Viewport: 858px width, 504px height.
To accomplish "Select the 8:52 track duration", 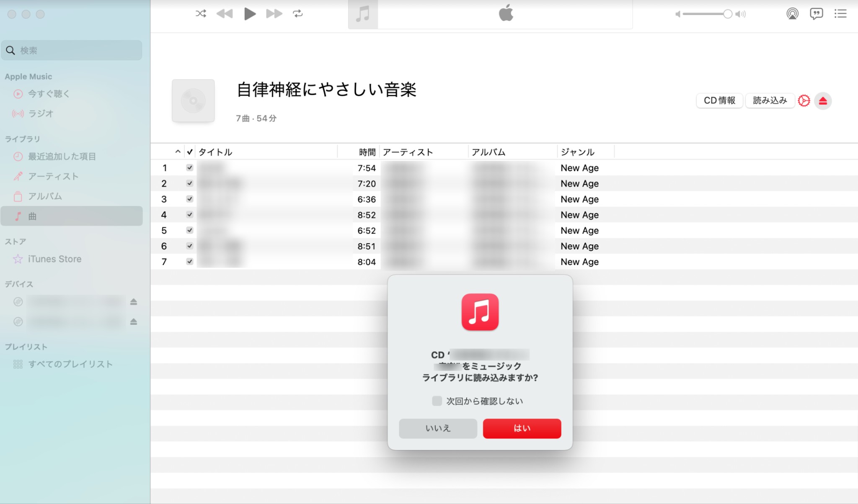I will (367, 215).
